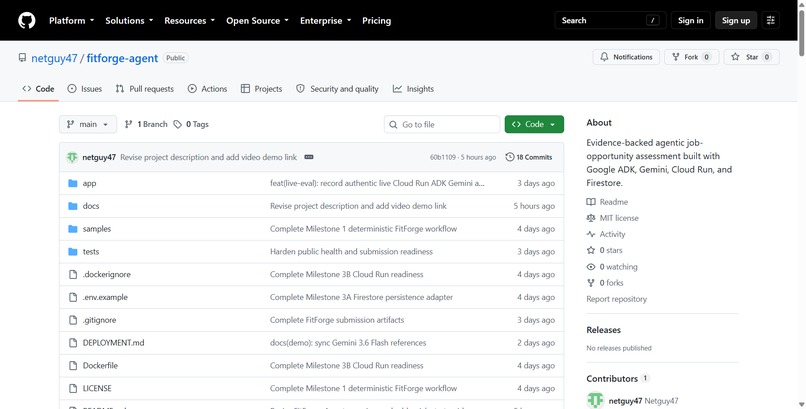The height and width of the screenshot is (409, 806).
Task: Open the tests folder
Action: [91, 252]
